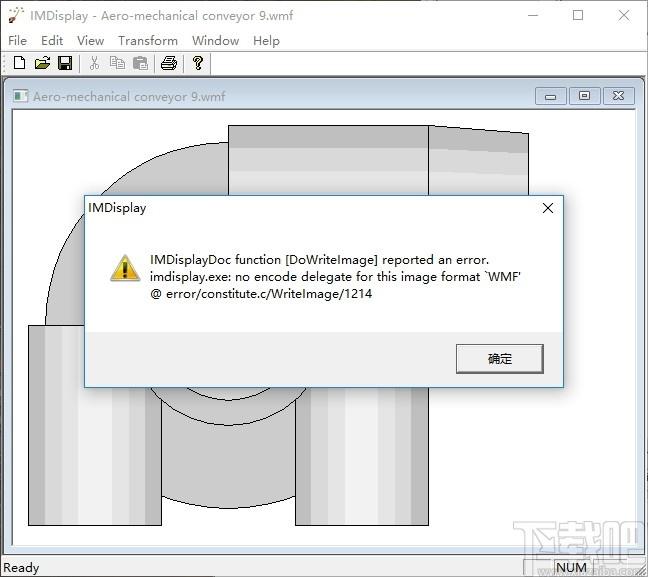This screenshot has width=648, height=577.
Task: Click the Ready status bar text
Action: [x=21, y=568]
